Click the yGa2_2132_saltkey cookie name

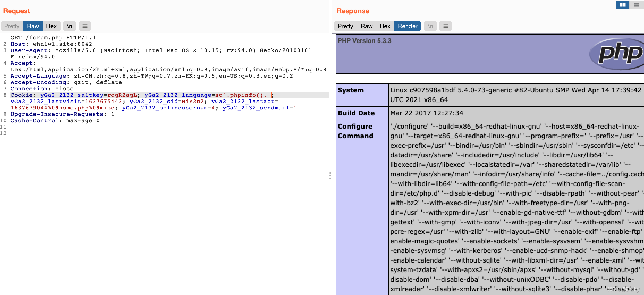(x=72, y=95)
